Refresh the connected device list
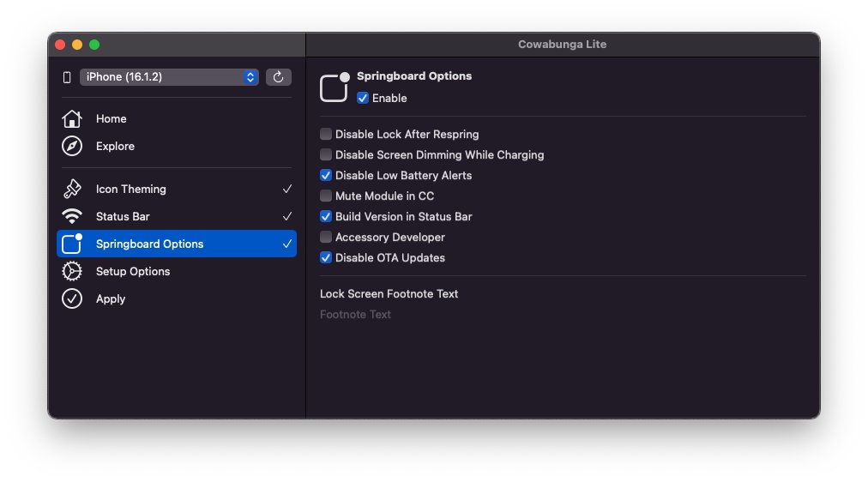The width and height of the screenshot is (868, 482). (279, 77)
